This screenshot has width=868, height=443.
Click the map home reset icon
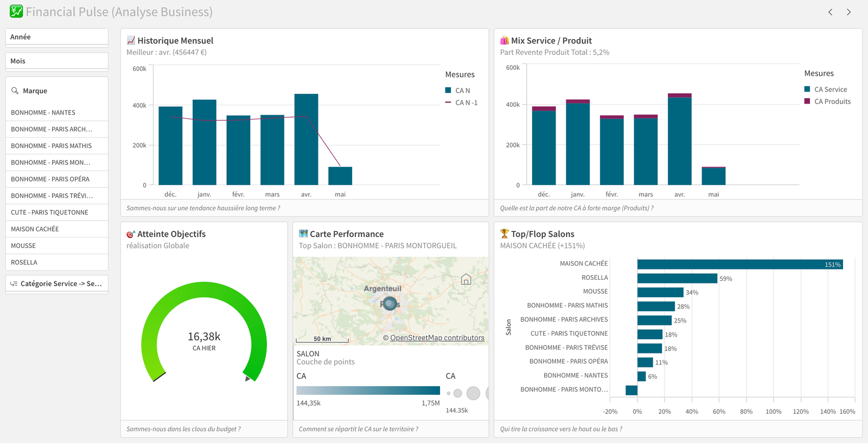[x=466, y=280]
